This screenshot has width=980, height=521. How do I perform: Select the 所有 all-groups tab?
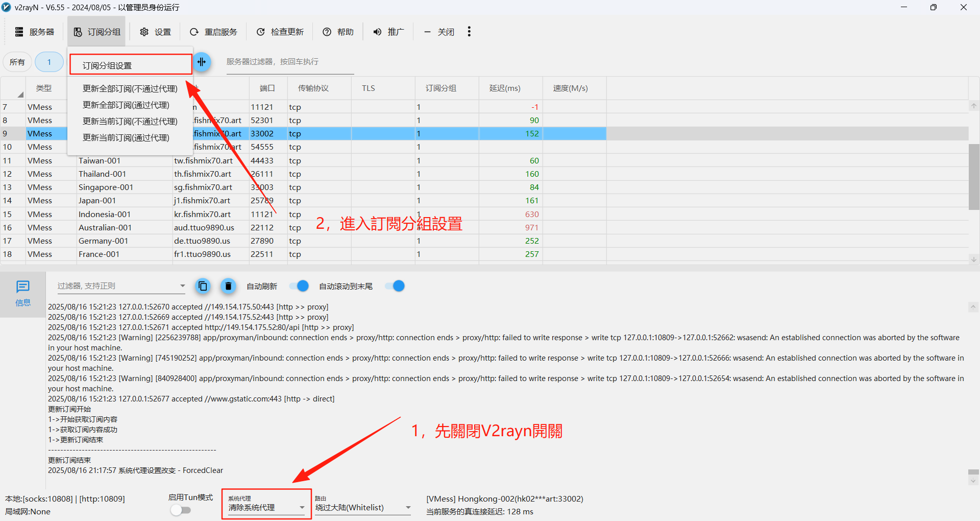17,62
